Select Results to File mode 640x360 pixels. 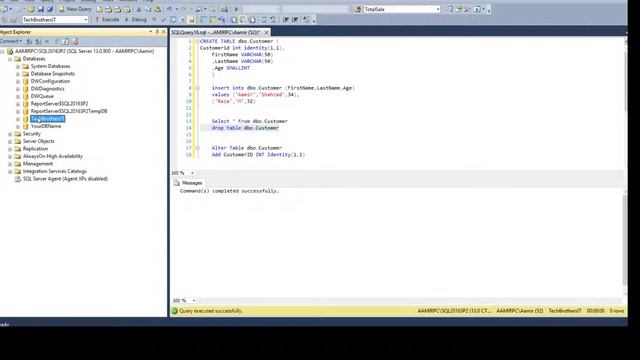[x=253, y=19]
